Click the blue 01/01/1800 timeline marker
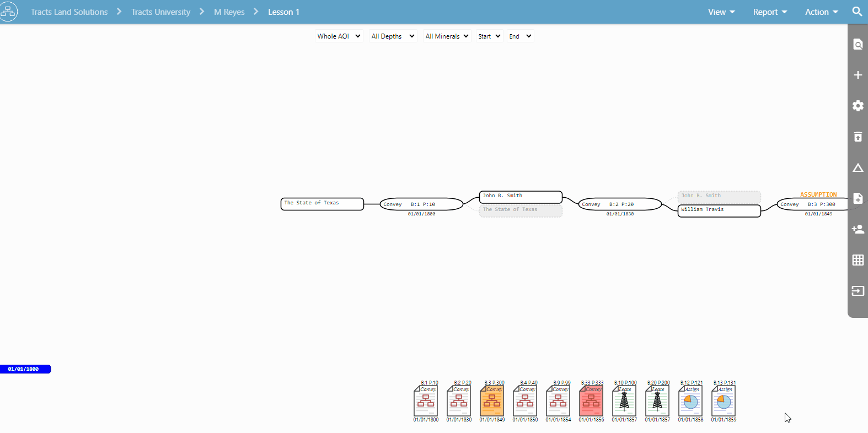868x433 pixels. (25, 369)
